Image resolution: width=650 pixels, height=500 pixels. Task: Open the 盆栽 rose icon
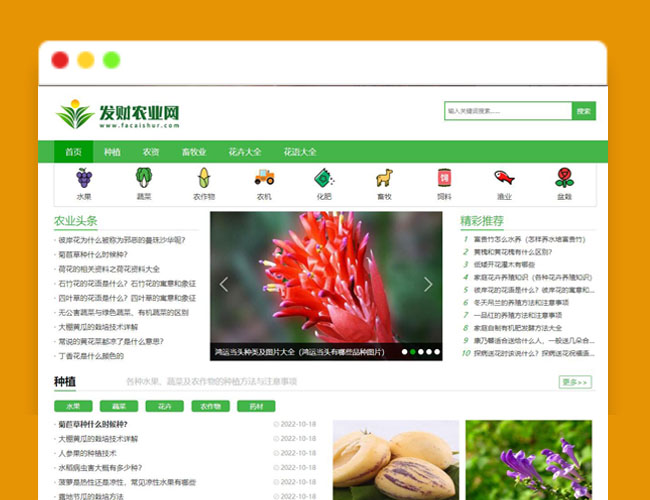click(564, 178)
